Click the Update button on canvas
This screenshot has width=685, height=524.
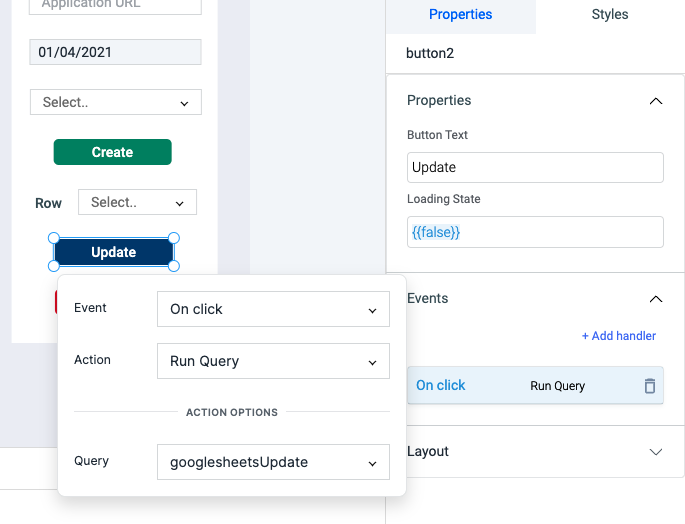coord(114,252)
